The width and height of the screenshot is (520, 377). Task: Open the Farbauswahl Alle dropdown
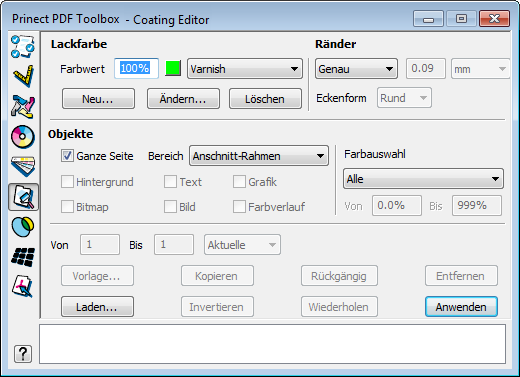tap(423, 179)
